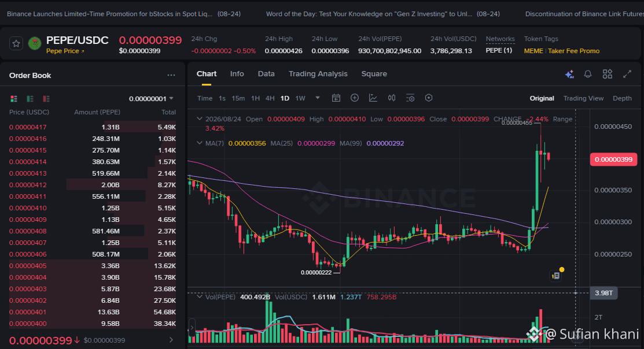Open the Networks label info
644x349 pixels.
(500, 39)
